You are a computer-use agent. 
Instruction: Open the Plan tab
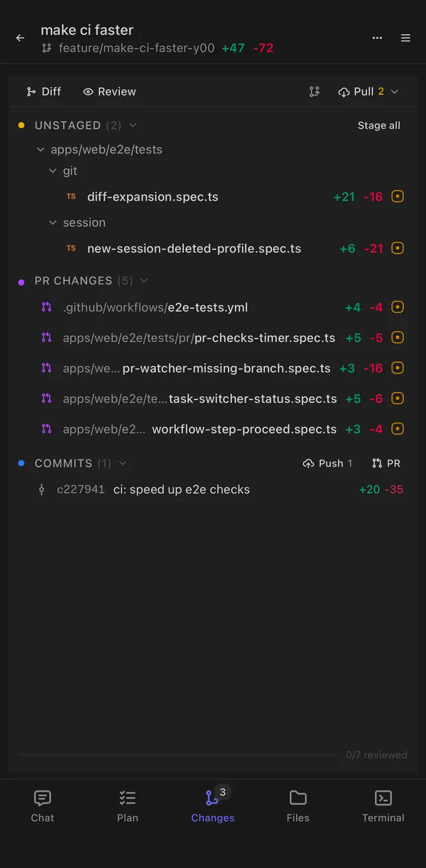coord(128,806)
